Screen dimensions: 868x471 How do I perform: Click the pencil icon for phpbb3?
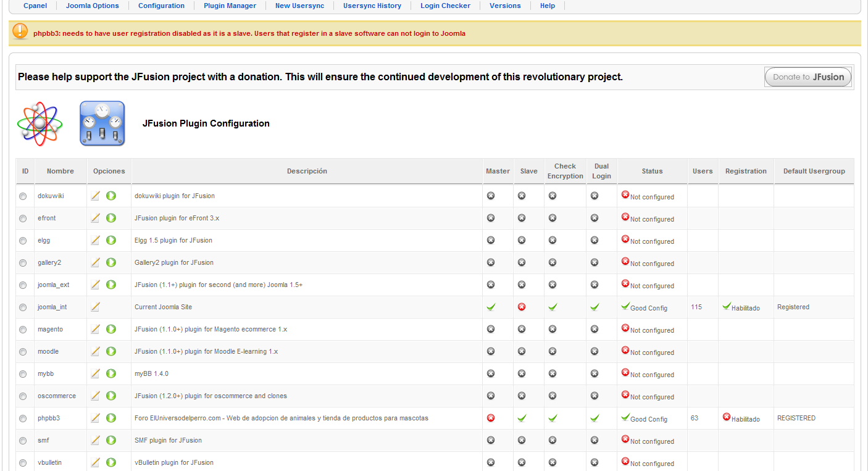click(95, 418)
